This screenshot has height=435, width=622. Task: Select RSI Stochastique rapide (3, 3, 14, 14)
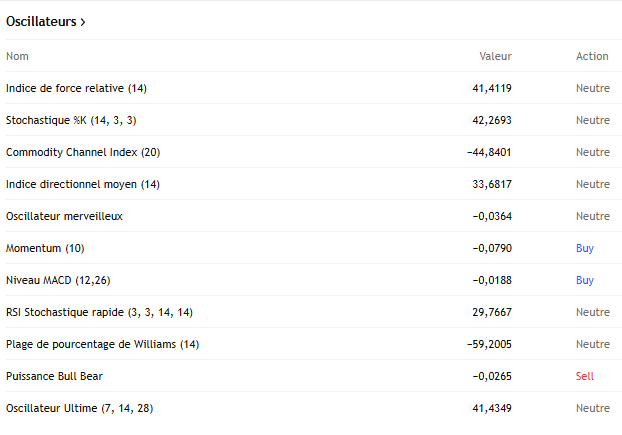pos(99,312)
